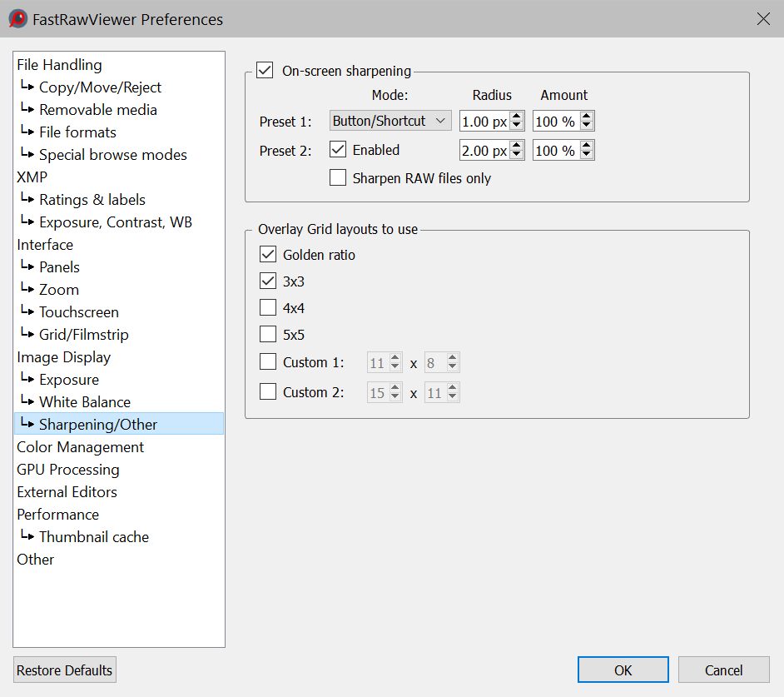Turn off Golden ratio grid layout

(268, 255)
